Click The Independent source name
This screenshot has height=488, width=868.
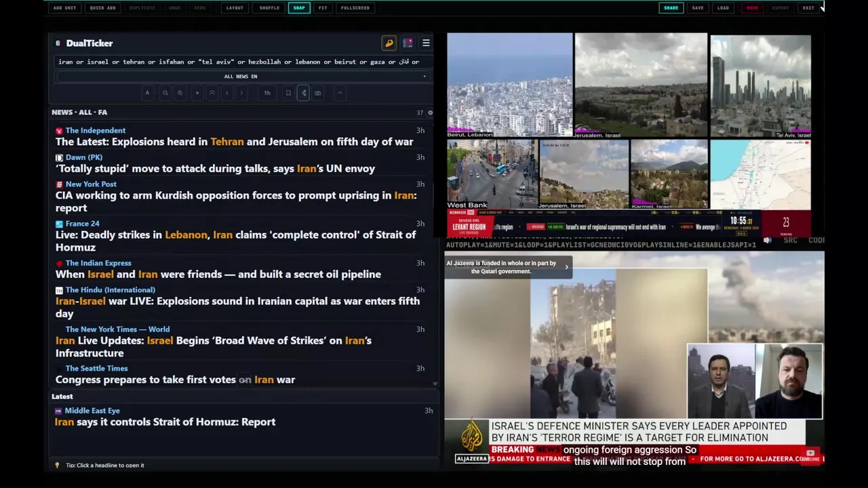(96, 131)
